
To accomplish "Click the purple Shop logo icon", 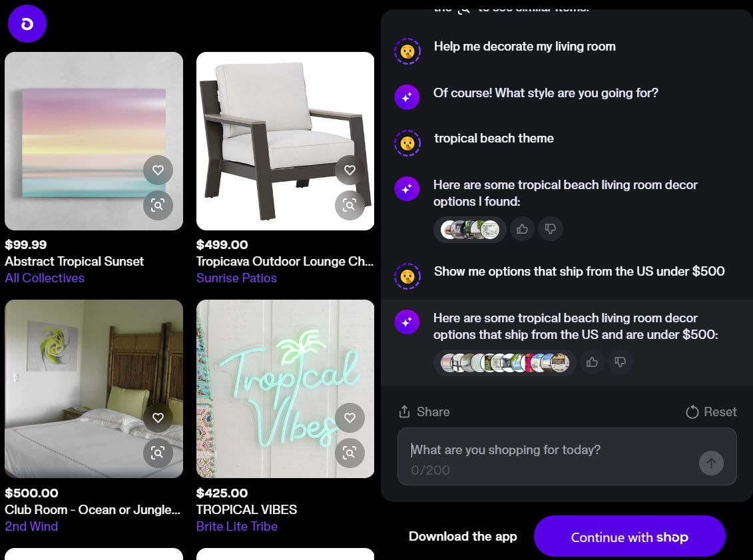I will point(27,23).
